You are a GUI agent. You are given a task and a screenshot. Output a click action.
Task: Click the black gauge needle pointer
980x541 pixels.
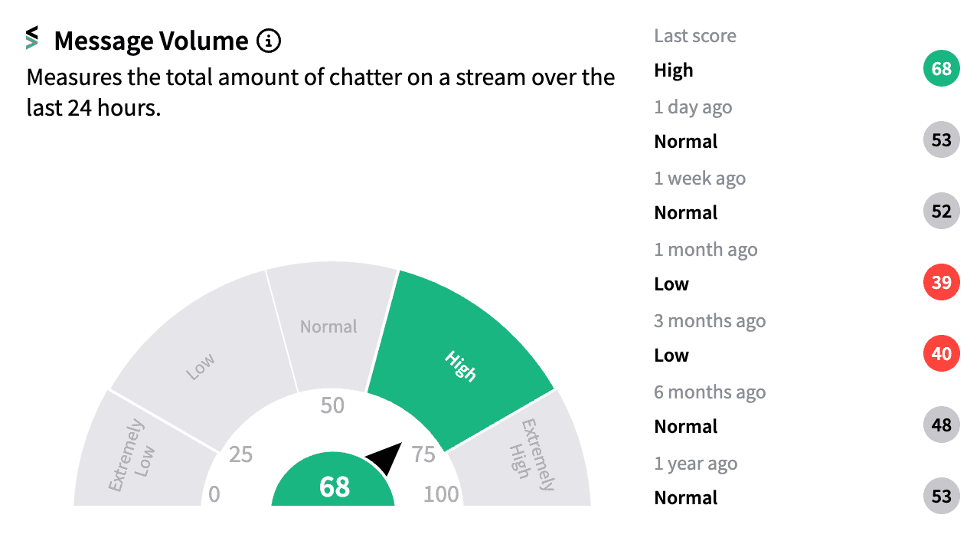coord(387,457)
